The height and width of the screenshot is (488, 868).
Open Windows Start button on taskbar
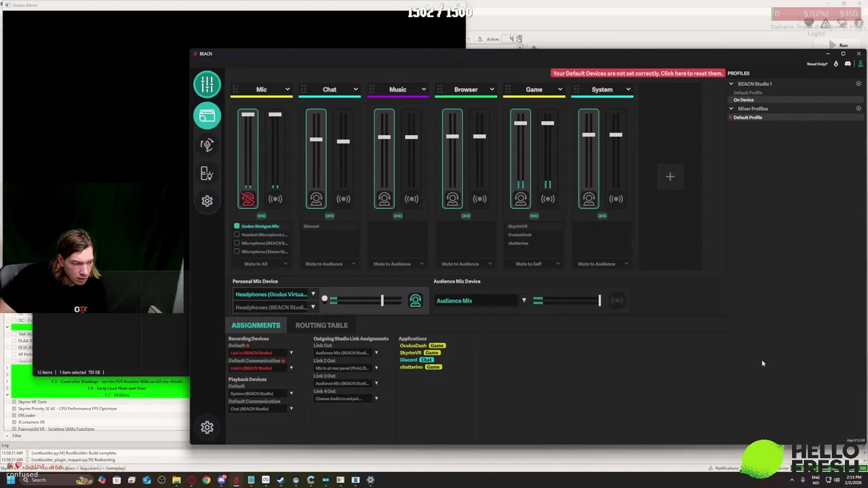tap(11, 481)
